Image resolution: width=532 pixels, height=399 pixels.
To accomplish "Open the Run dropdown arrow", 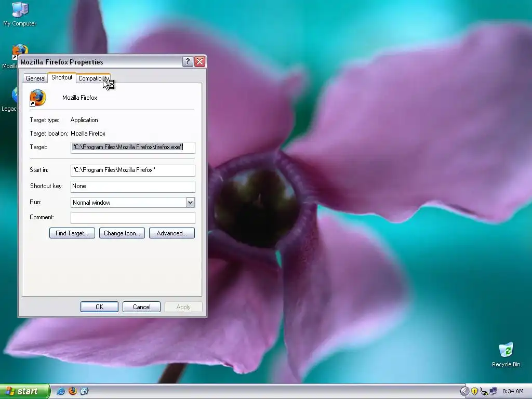I will click(x=190, y=203).
